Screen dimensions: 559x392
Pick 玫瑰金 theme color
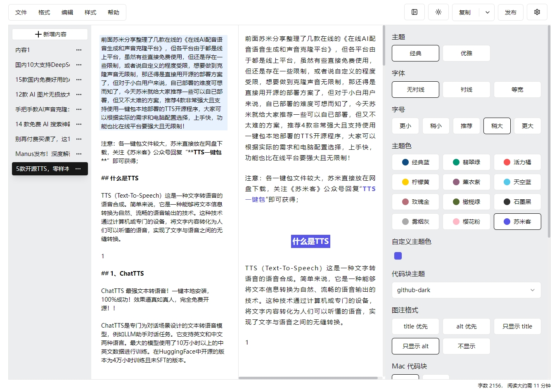(415, 202)
